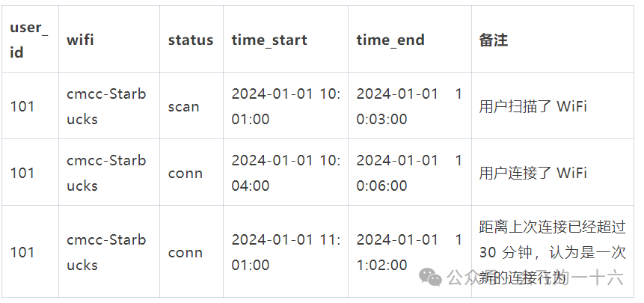Click the cmcc-Starbucks cell in the scan row
This screenshot has width=644, height=303.
[106, 106]
